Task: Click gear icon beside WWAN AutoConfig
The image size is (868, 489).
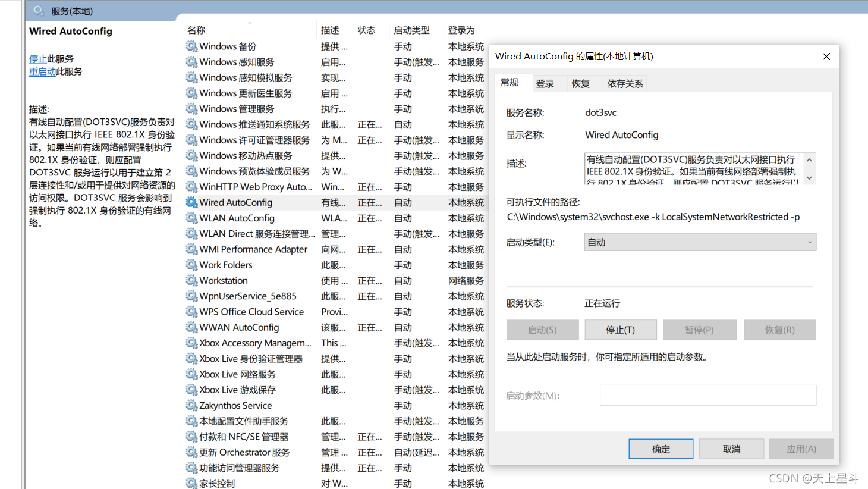Action: point(191,327)
